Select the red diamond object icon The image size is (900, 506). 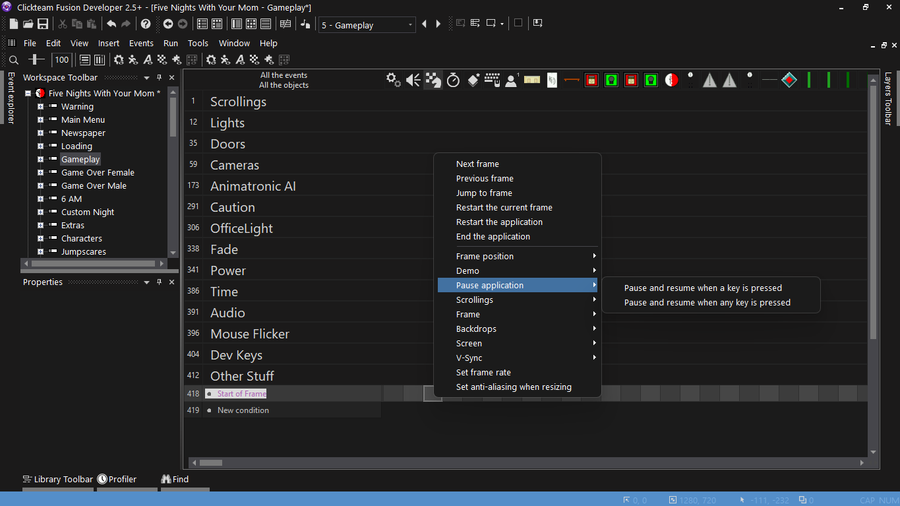coord(789,80)
